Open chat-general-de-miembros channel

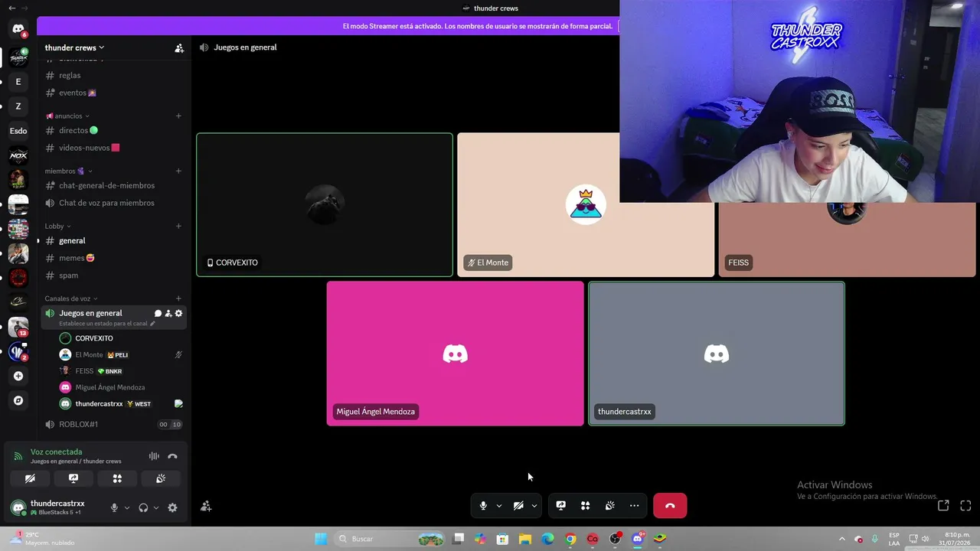pyautogui.click(x=113, y=186)
